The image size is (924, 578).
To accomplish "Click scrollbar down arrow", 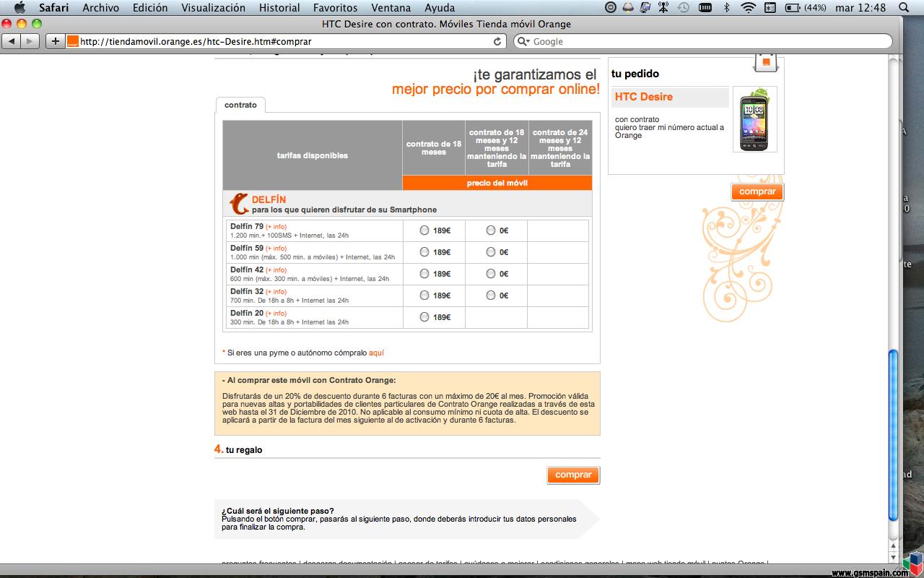I will (894, 556).
